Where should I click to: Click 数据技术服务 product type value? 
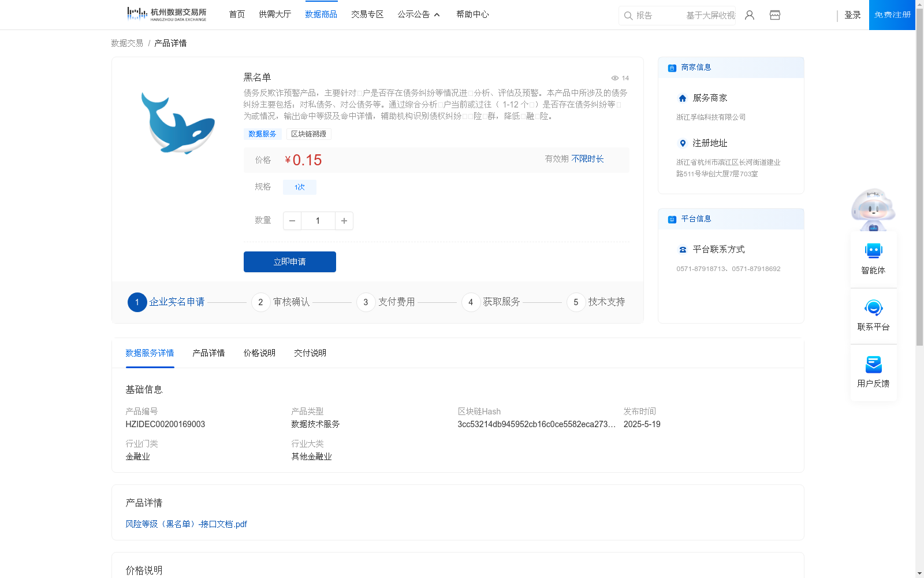(315, 424)
